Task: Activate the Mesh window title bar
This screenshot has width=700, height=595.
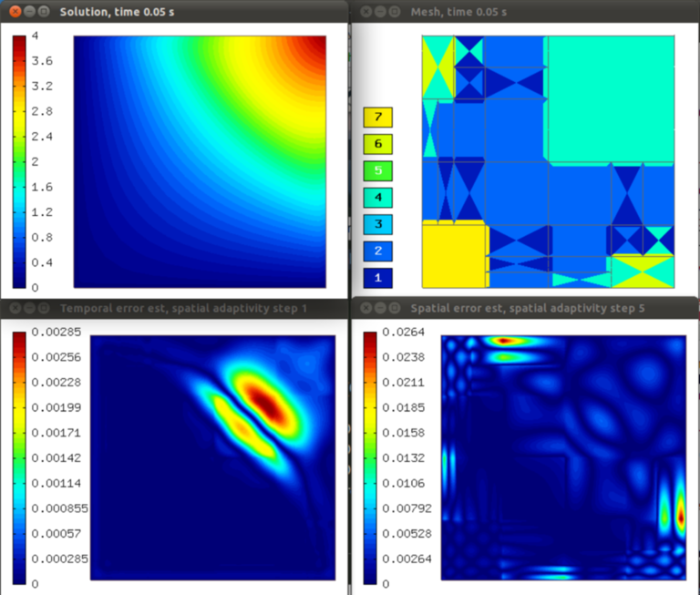Action: pyautogui.click(x=547, y=12)
